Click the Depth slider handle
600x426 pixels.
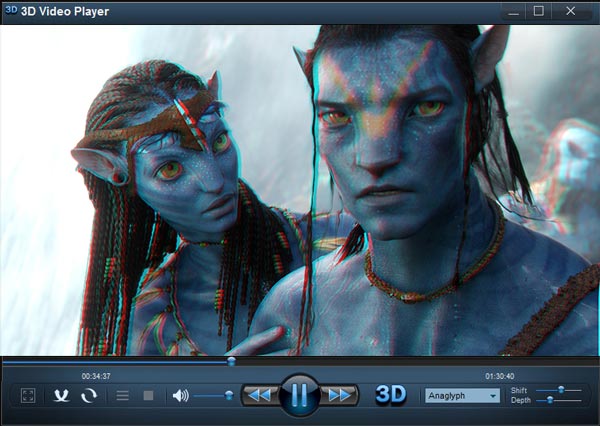click(x=549, y=400)
